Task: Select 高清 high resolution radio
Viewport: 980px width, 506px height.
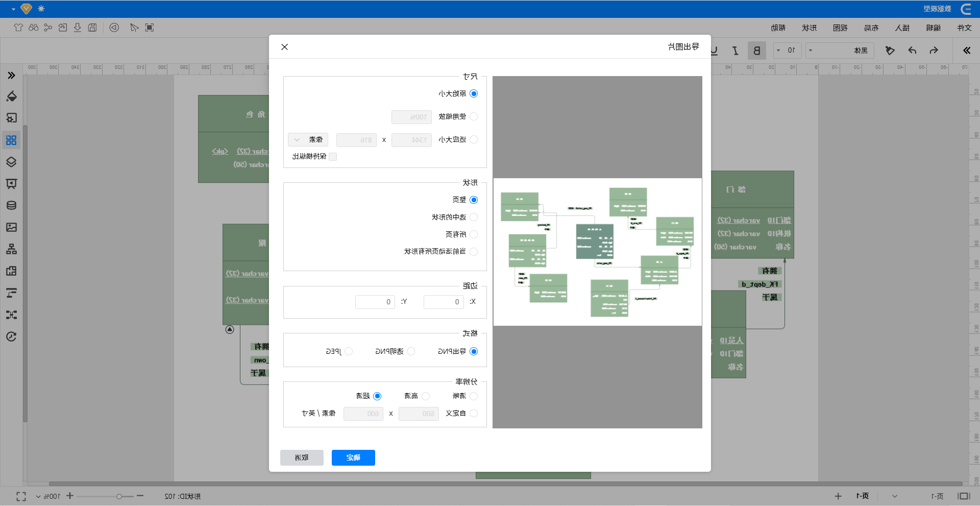Action: (426, 396)
